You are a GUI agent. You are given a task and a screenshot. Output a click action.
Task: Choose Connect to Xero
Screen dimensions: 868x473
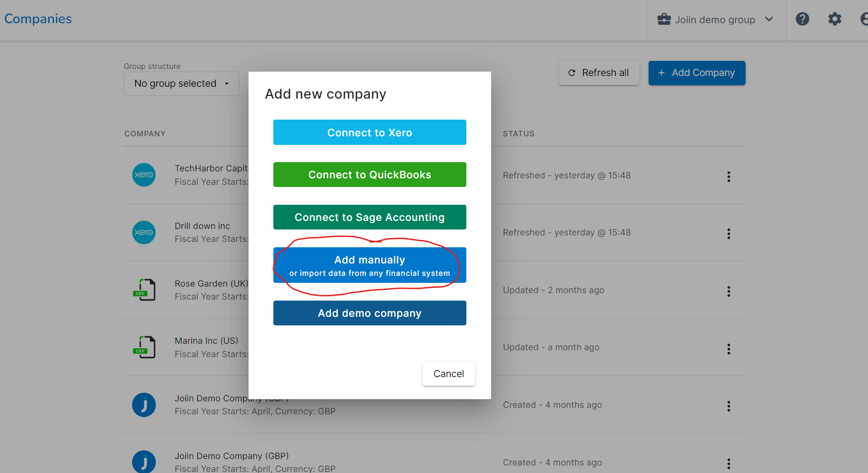(369, 133)
